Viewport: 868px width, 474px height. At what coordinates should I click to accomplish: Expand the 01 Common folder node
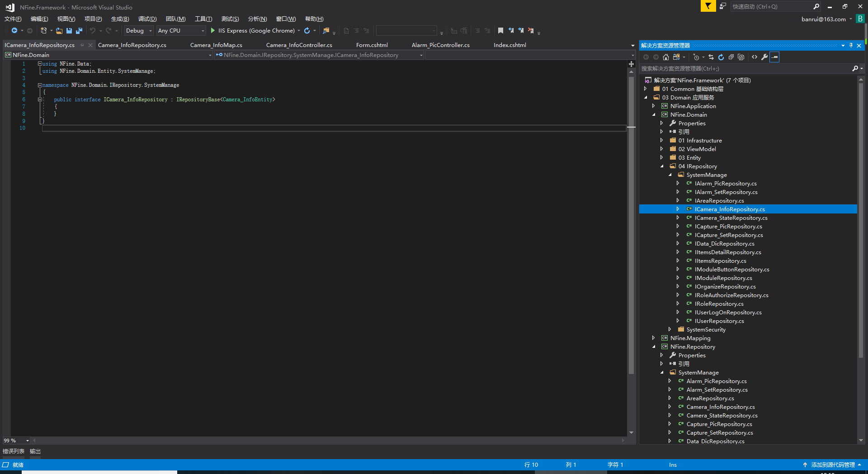coord(646,89)
